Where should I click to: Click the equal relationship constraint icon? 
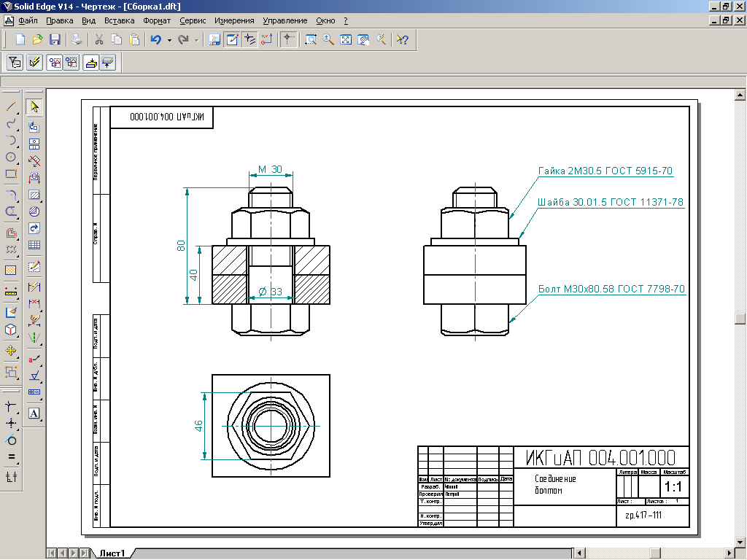pyautogui.click(x=11, y=456)
